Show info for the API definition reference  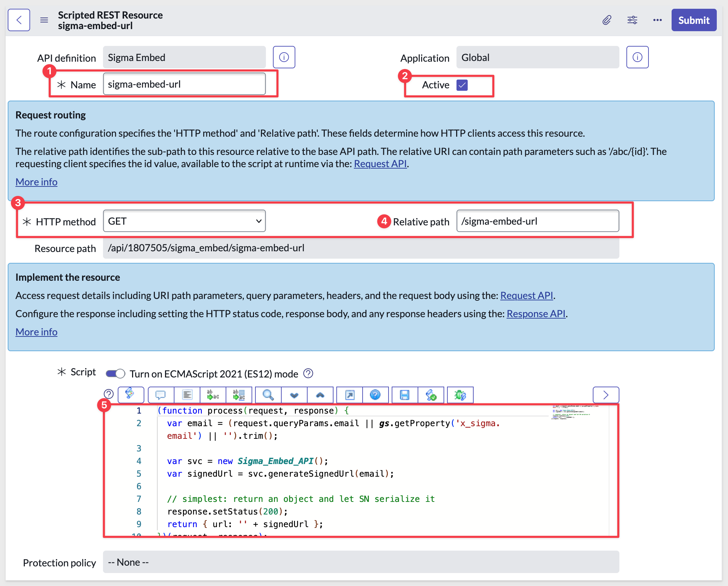284,57
